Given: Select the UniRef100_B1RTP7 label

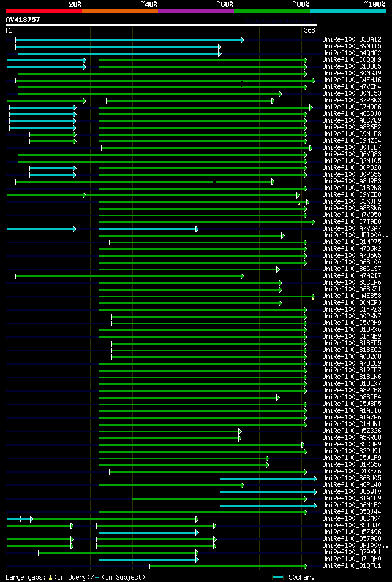Looking at the screenshot, I should pos(352,370).
